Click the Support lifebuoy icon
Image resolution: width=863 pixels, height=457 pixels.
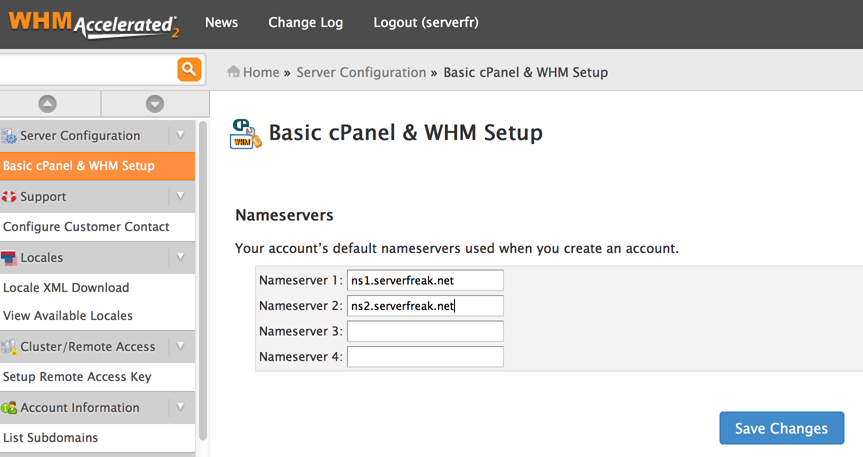9,197
